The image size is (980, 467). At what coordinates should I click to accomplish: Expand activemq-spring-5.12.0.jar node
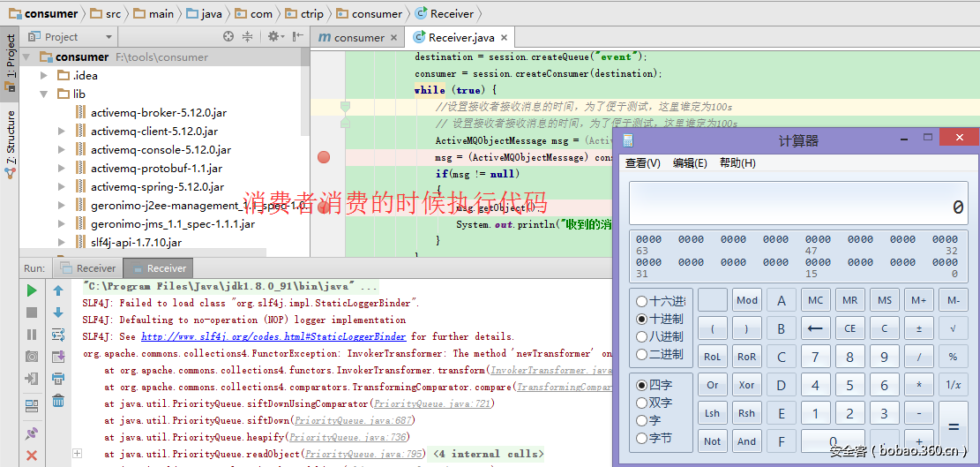tap(61, 187)
